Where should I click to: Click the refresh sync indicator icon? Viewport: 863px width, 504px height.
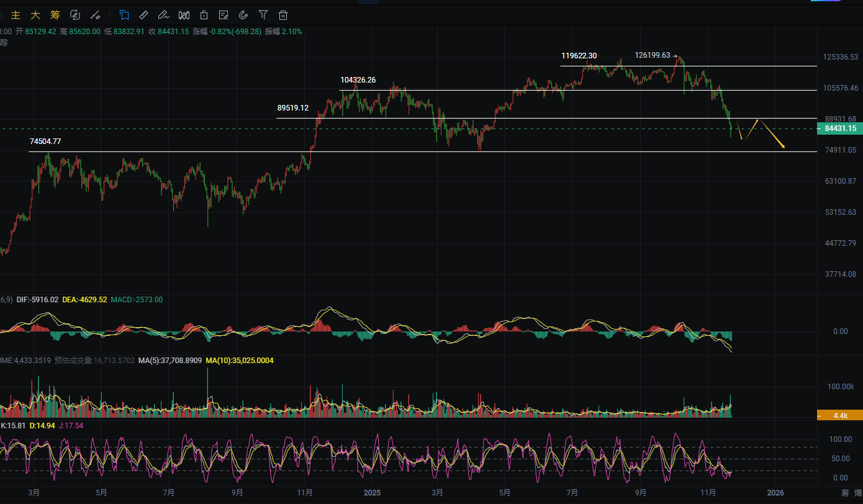click(x=75, y=15)
